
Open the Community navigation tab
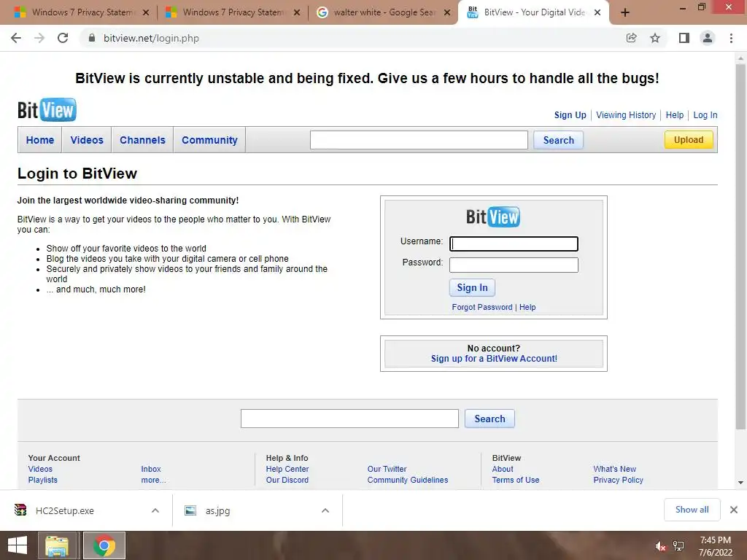(209, 140)
